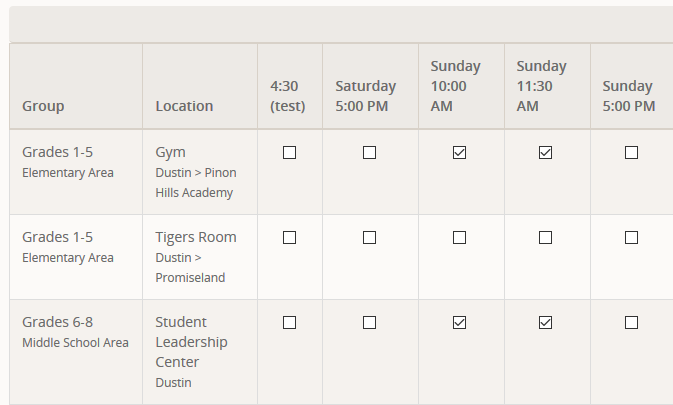Select Sunday 11:30 AM for Tigers Room

click(x=546, y=238)
